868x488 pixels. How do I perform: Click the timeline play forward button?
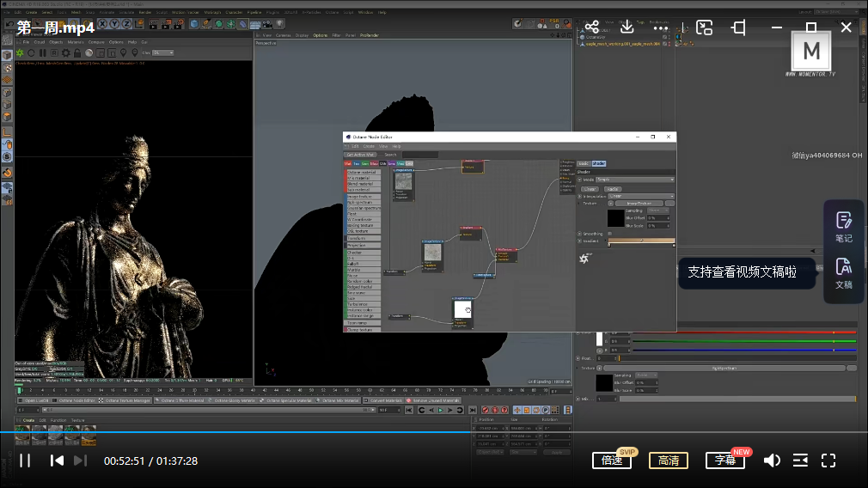pyautogui.click(x=441, y=410)
